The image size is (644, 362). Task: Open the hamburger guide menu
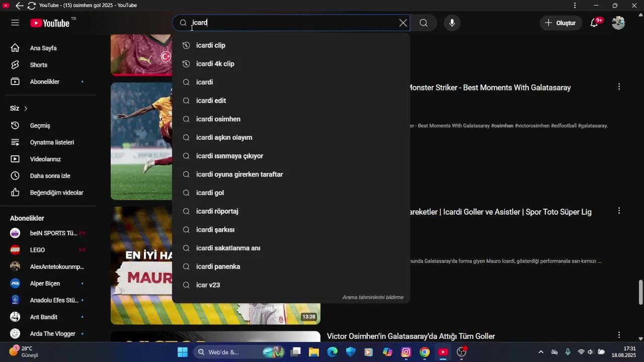click(15, 23)
